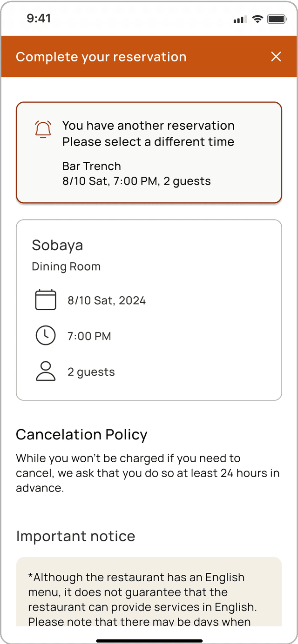
Task: Tap the battery icon in the status bar
Action: (x=277, y=19)
